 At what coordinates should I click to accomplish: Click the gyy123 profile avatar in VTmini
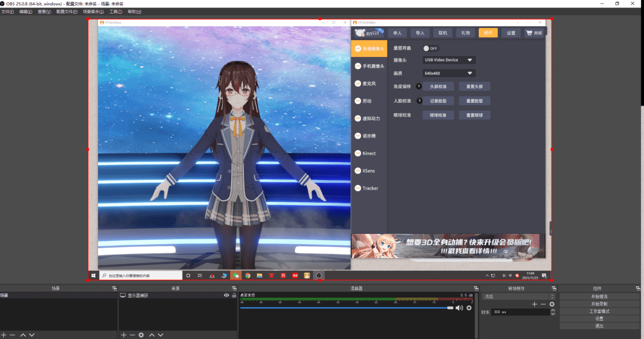(x=360, y=33)
